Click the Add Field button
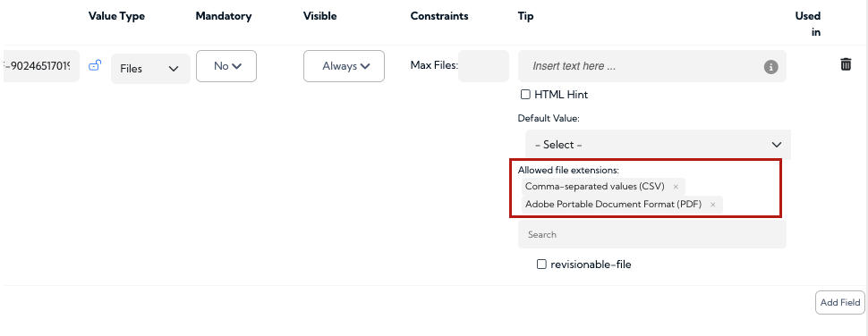Viewport: 868px width, 336px height. [839, 302]
